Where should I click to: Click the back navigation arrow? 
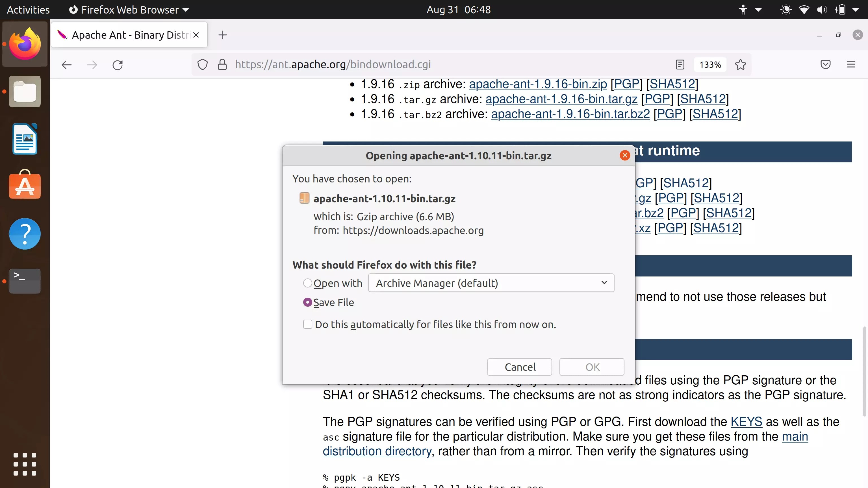(x=66, y=65)
